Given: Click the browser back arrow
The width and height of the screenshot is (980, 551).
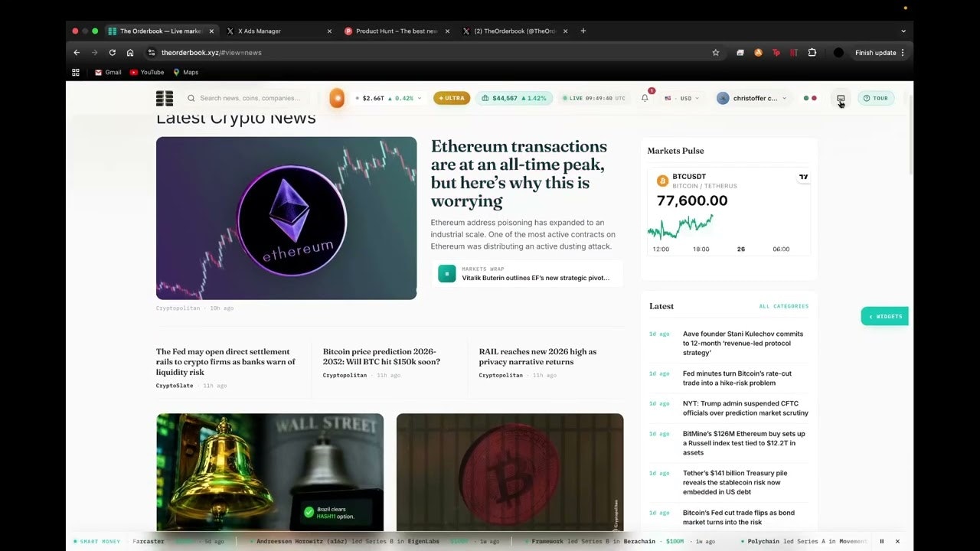Looking at the screenshot, I should [77, 53].
